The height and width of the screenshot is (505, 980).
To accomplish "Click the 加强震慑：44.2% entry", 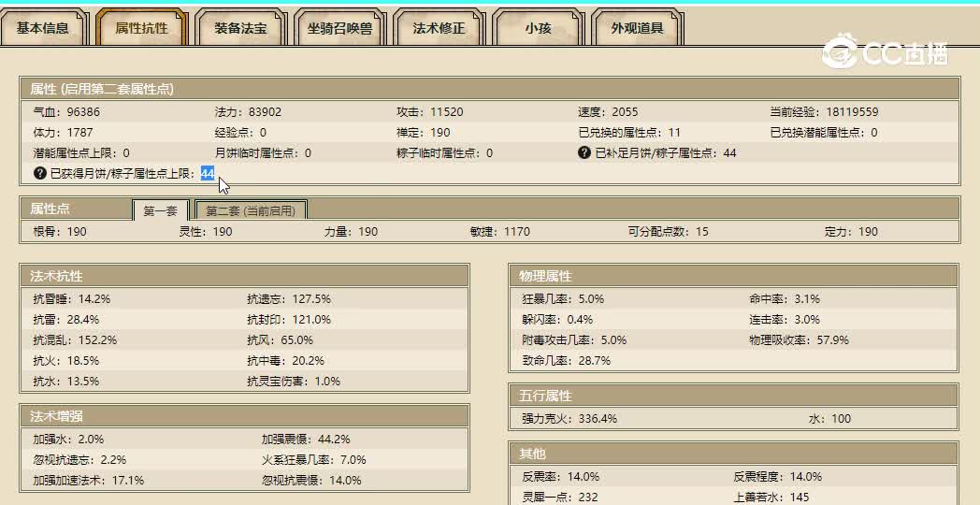I will coord(306,439).
